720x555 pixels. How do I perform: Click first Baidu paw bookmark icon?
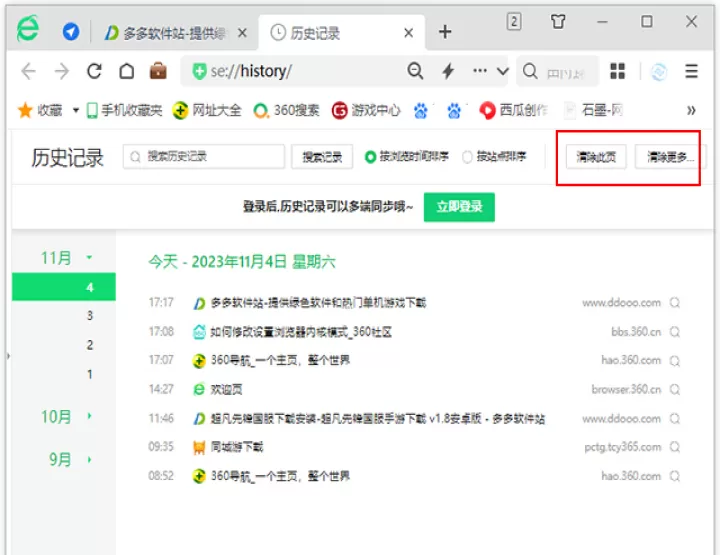[421, 111]
